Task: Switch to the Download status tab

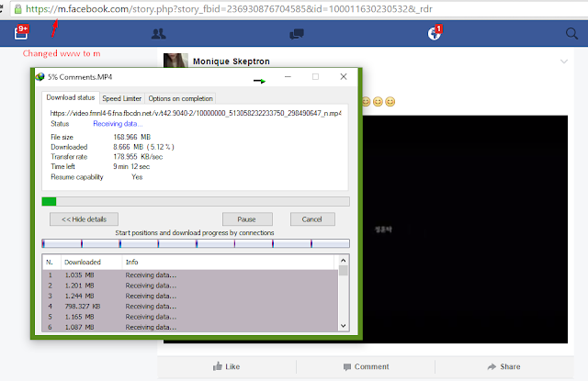Action: click(71, 97)
